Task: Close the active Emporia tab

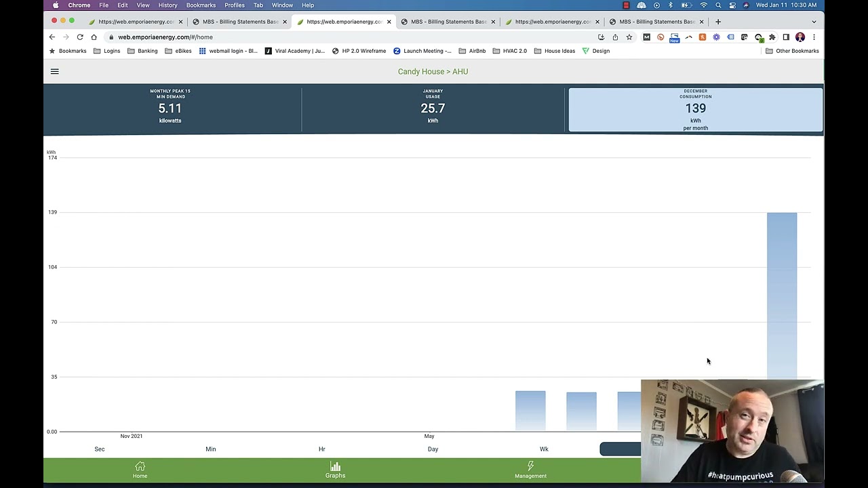Action: tap(389, 22)
